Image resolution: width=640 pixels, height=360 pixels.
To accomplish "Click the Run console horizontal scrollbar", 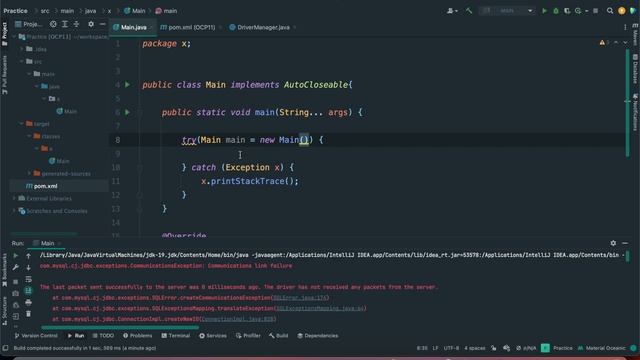I will (120, 327).
